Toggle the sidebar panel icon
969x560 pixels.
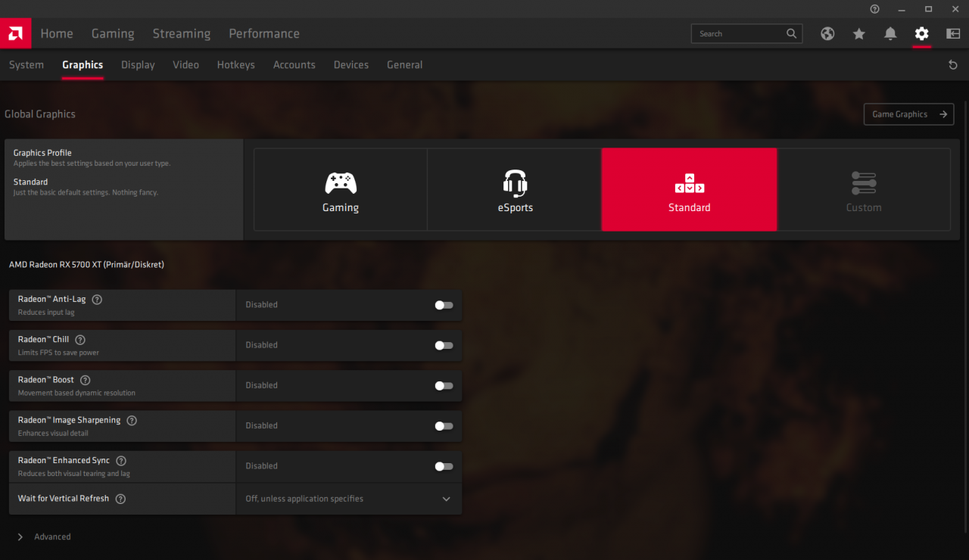point(953,33)
